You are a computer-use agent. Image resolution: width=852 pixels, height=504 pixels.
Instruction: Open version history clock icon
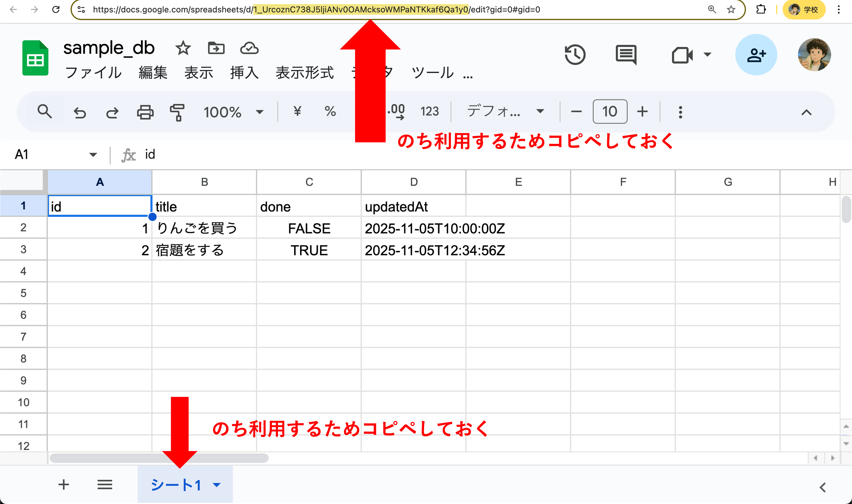coord(575,55)
